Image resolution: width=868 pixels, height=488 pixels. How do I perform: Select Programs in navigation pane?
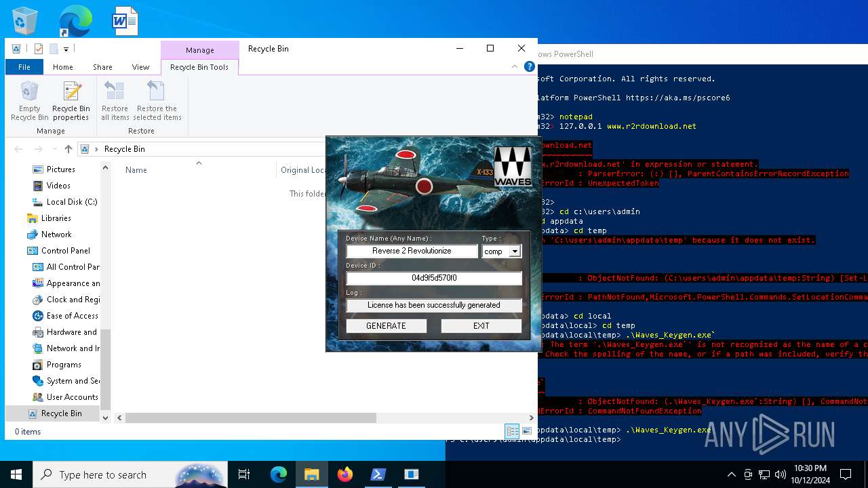tap(64, 365)
